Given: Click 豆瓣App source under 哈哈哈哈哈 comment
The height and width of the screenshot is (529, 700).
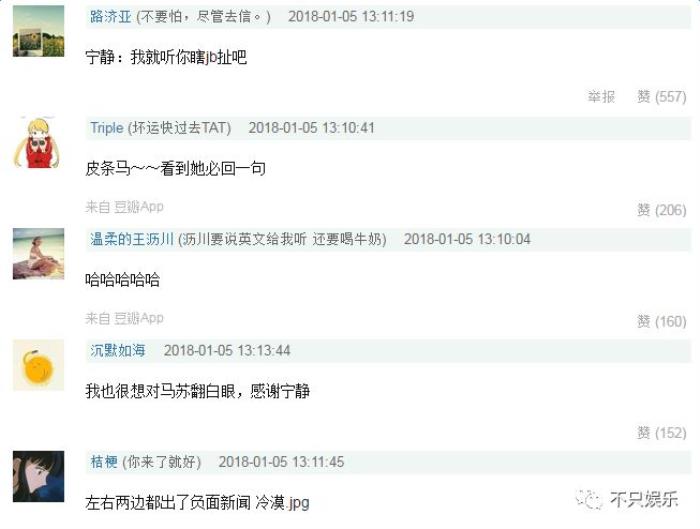Looking at the screenshot, I should pyautogui.click(x=139, y=318).
